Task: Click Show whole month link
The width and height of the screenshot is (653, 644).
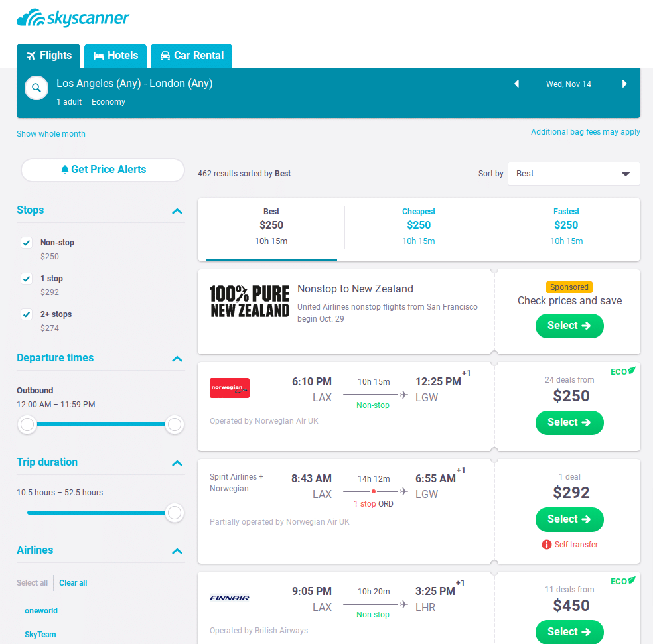Action: (x=51, y=133)
